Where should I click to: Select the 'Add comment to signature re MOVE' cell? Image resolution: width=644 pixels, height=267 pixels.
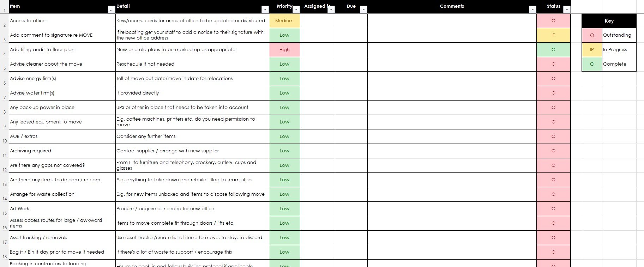[62, 35]
